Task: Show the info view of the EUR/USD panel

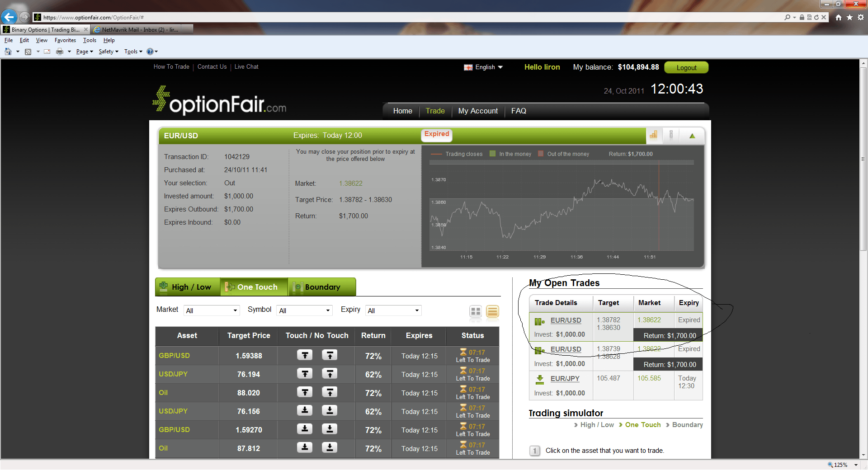Action: pos(671,135)
